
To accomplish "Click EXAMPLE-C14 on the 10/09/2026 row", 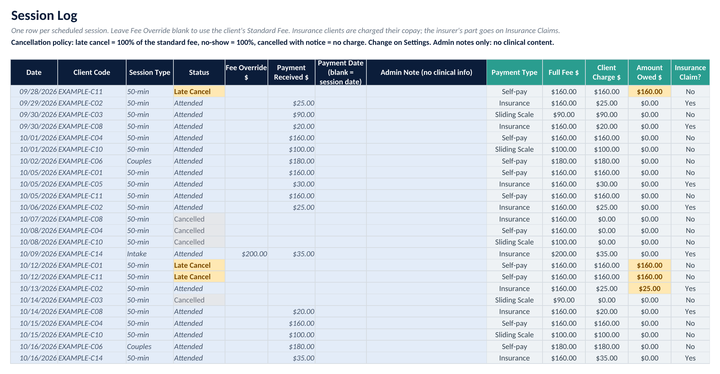I will 92,254.
